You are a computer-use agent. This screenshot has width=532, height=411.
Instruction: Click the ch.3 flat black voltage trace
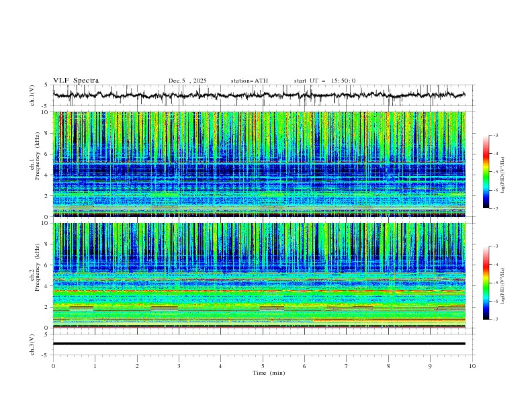[259, 344]
